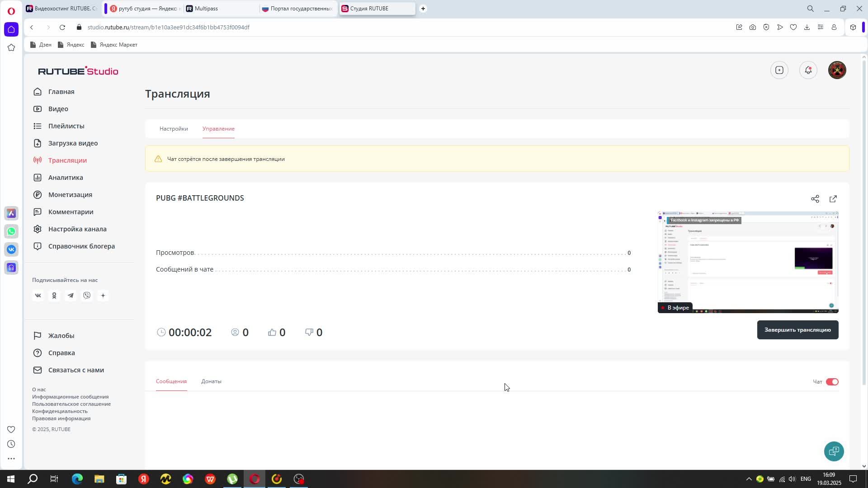Click the VK social icon under subscribe
Image resolution: width=868 pixels, height=488 pixels.
pyautogui.click(x=38, y=296)
